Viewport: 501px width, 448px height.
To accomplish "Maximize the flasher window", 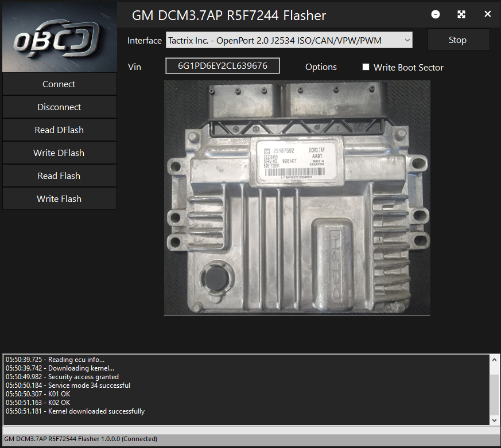I will (x=461, y=14).
